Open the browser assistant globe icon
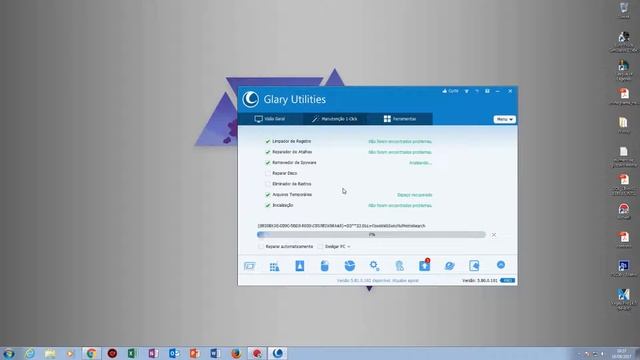The image size is (640, 360). pos(449,266)
